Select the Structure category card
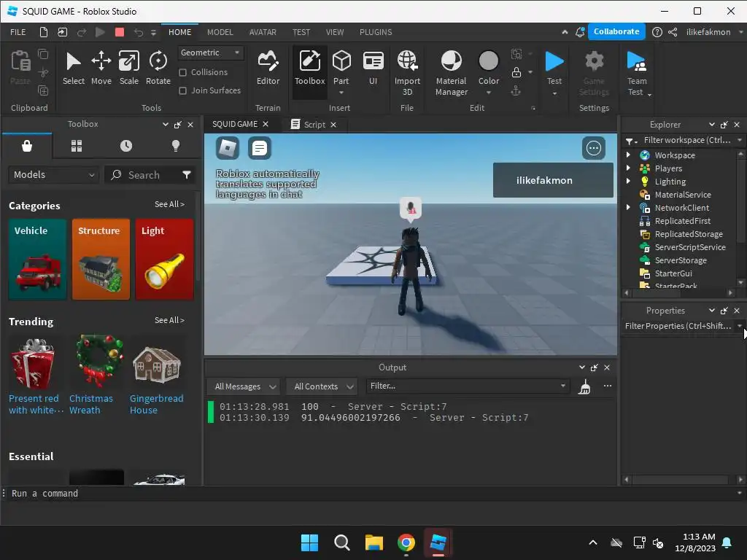Image resolution: width=747 pixels, height=560 pixels. coord(101,260)
